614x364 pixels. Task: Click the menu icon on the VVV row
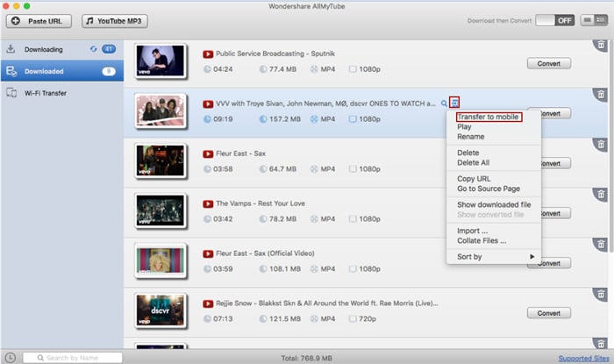pyautogui.click(x=454, y=103)
